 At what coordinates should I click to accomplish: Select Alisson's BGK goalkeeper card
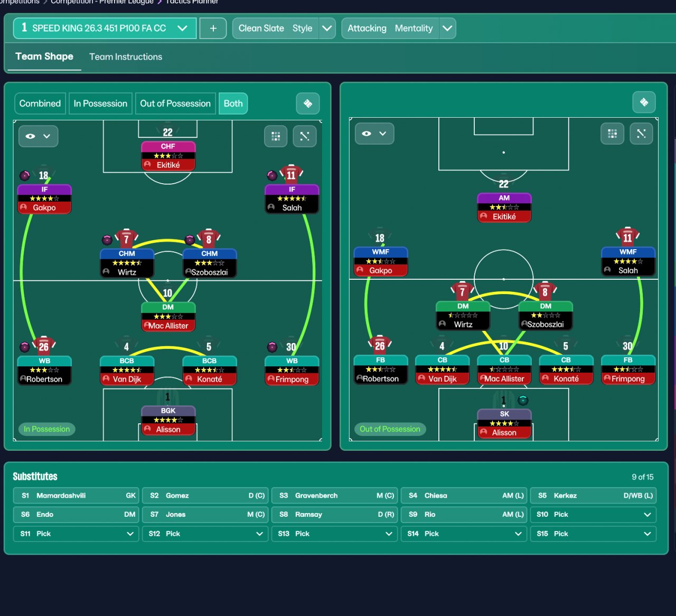[168, 420]
